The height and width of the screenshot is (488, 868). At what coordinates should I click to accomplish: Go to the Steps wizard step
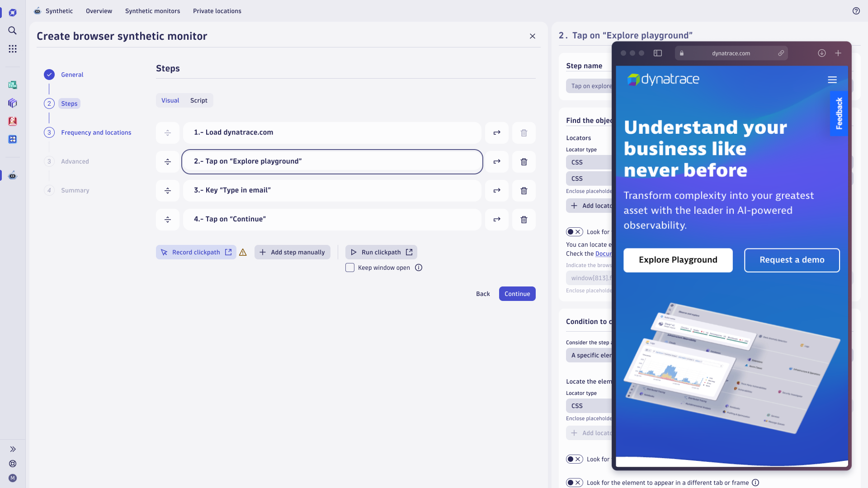[x=69, y=103]
